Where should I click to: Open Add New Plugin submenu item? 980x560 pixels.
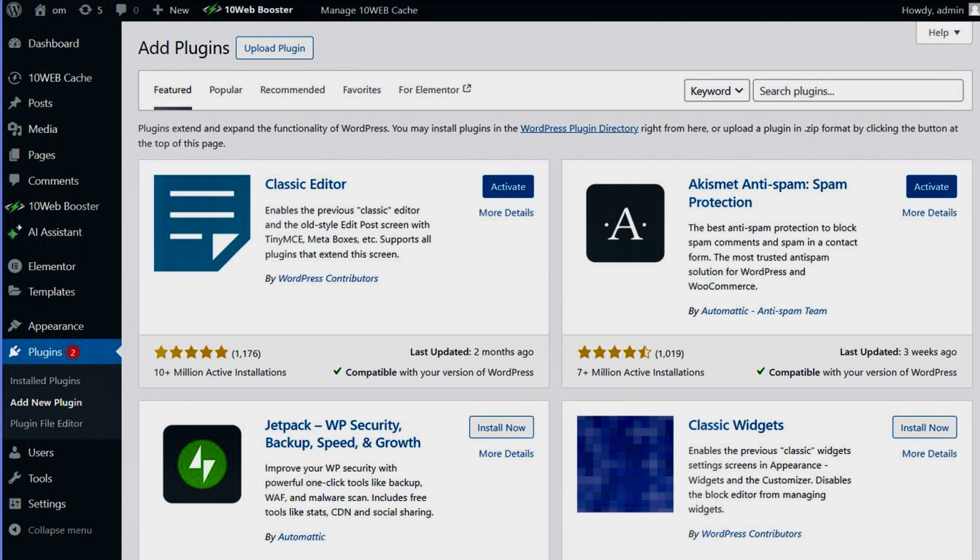(x=46, y=402)
